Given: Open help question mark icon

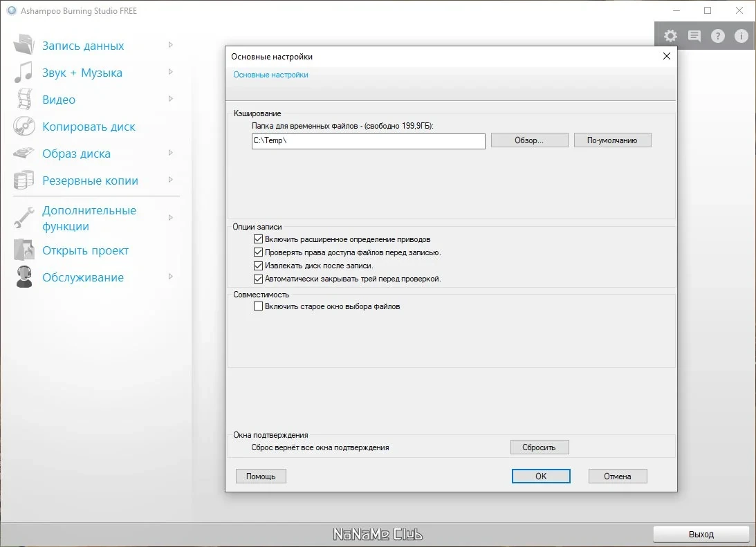Looking at the screenshot, I should pyautogui.click(x=717, y=36).
